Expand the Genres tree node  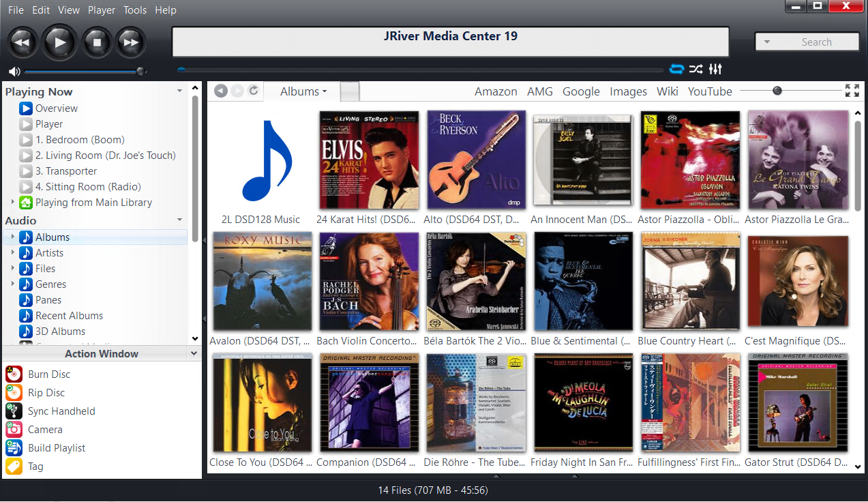click(x=12, y=284)
